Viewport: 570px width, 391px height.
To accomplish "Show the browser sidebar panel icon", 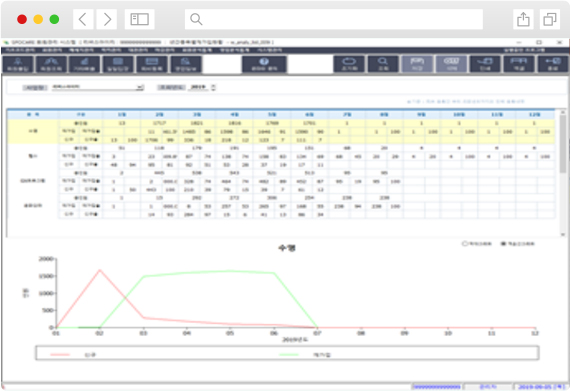I will pos(140,19).
